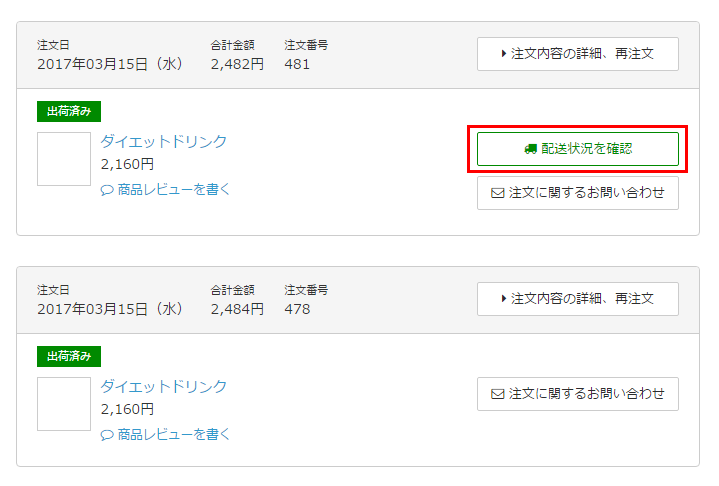Click the product thumbnail in order 481
The height and width of the screenshot is (486, 719).
pyautogui.click(x=64, y=159)
